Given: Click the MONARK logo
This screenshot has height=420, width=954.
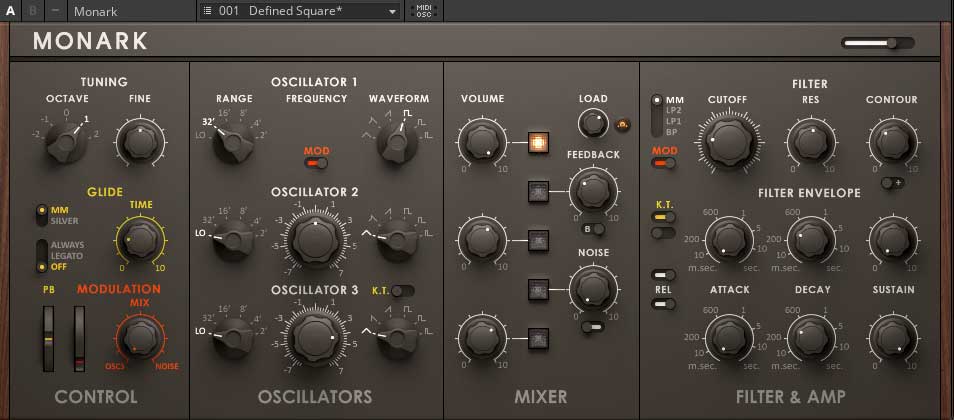Looking at the screenshot, I should (91, 41).
